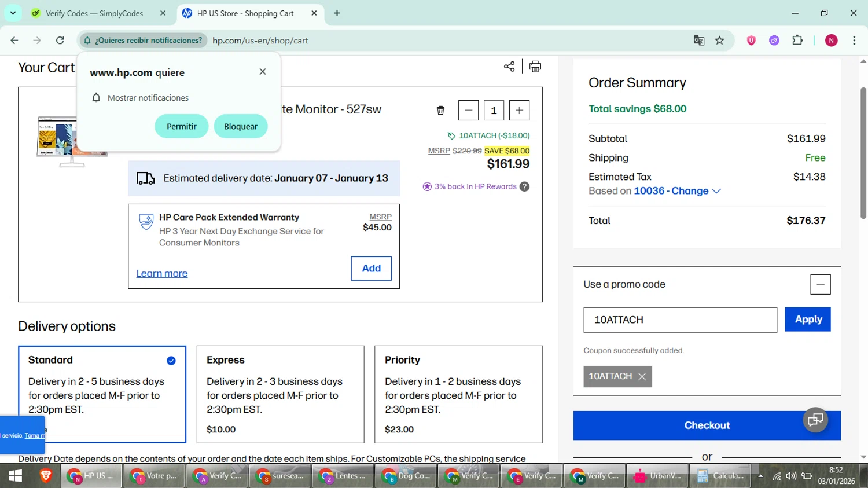Click the MSRP link above $229.99
Viewport: 868px width, 488px height.
click(439, 151)
